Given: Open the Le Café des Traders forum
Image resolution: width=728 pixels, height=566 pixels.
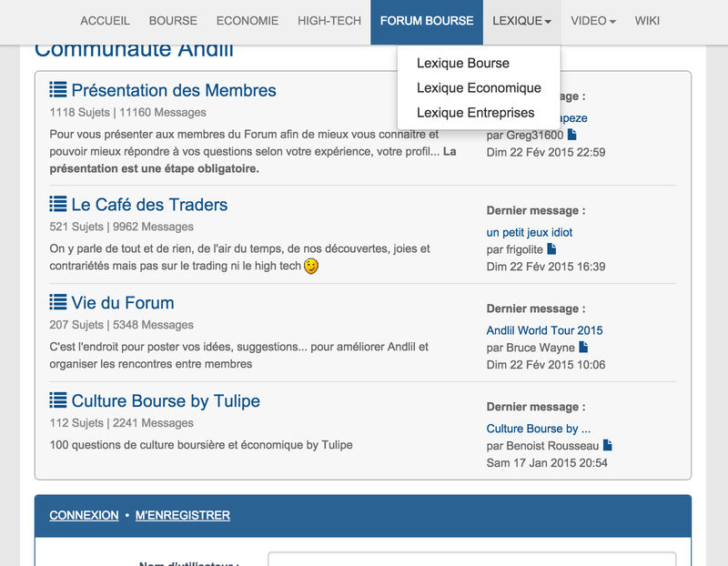Looking at the screenshot, I should [149, 205].
